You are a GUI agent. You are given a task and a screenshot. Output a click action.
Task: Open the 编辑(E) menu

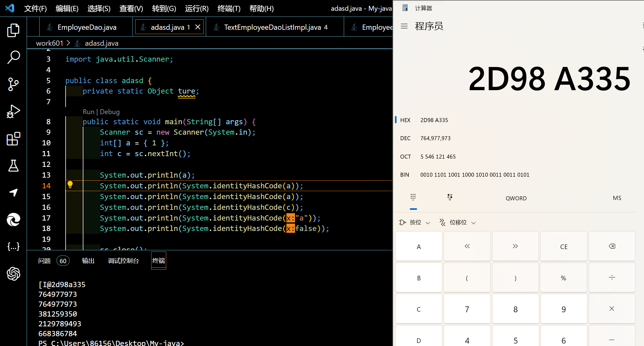coord(67,8)
